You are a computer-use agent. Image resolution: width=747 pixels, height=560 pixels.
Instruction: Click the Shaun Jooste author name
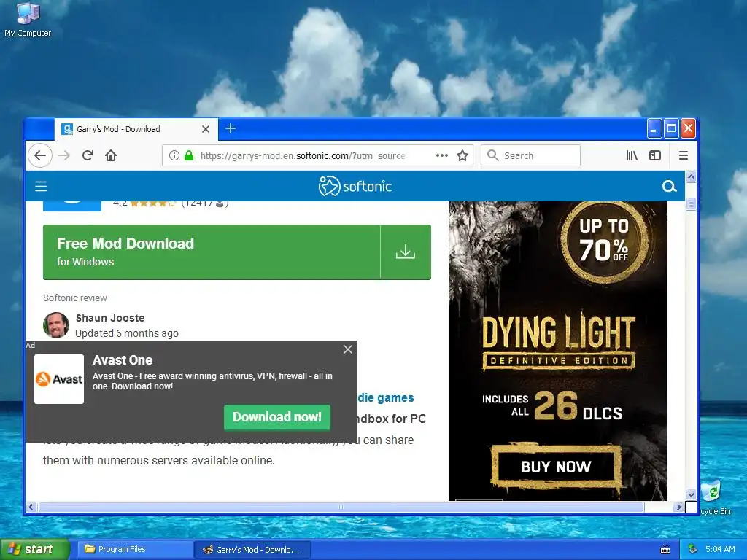[x=110, y=318]
